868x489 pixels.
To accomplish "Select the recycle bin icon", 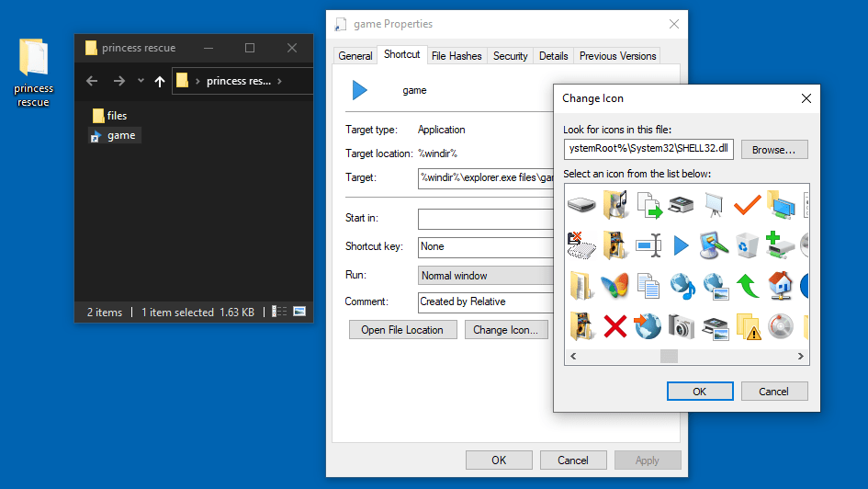I will click(748, 244).
